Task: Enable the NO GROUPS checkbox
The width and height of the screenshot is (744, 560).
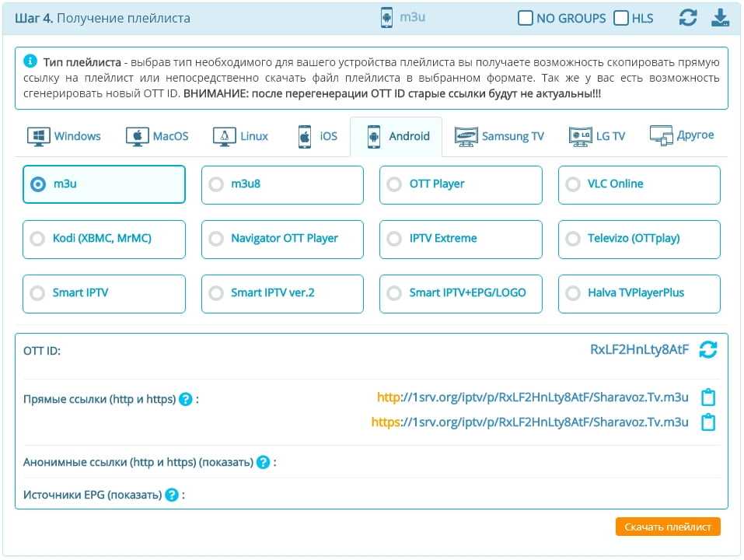Action: [526, 18]
